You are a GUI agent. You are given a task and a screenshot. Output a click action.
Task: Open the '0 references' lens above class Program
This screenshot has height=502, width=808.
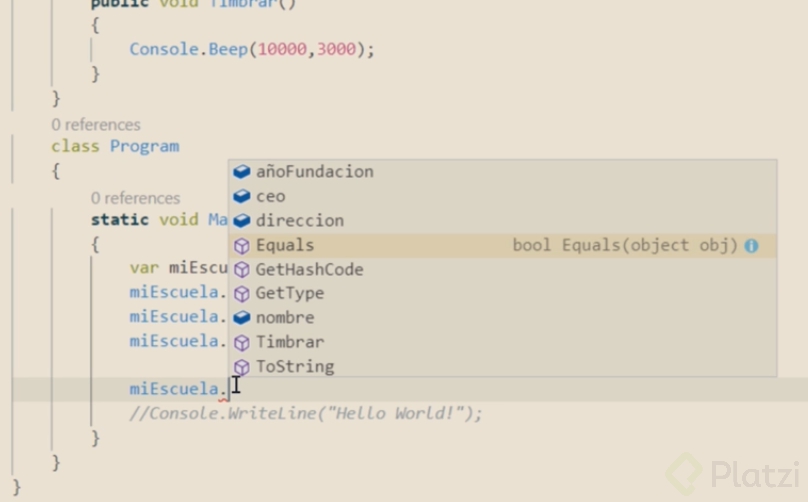96,125
